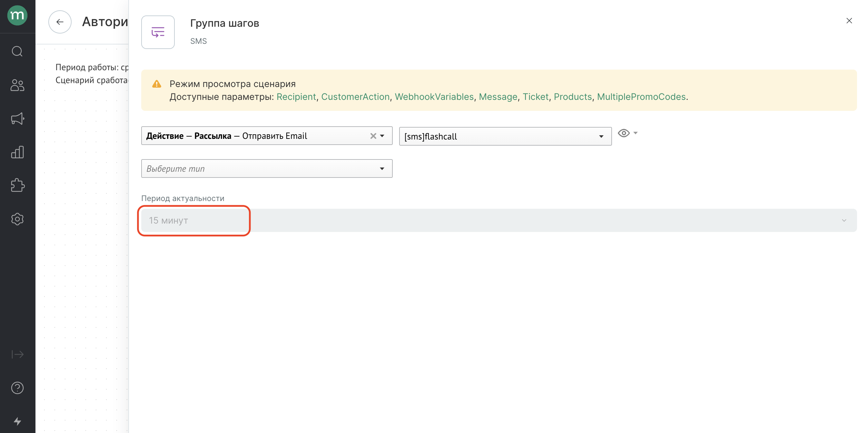868x433 pixels.
Task: Toggle the eye preview icon
Action: 624,133
